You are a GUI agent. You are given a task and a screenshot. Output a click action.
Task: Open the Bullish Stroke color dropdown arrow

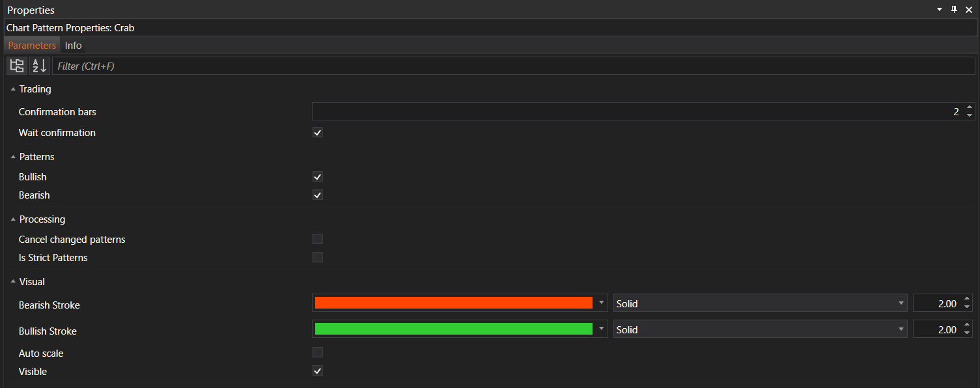601,329
